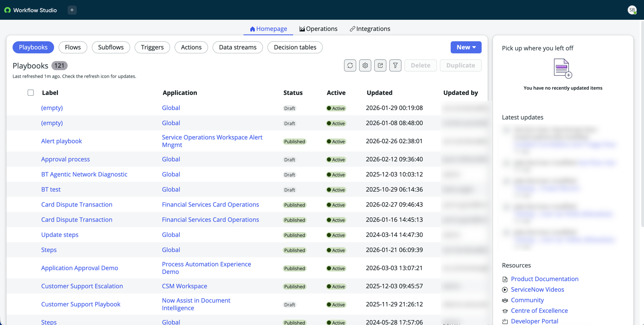Switch to the Operations tab
This screenshot has height=325, width=644.
[318, 29]
